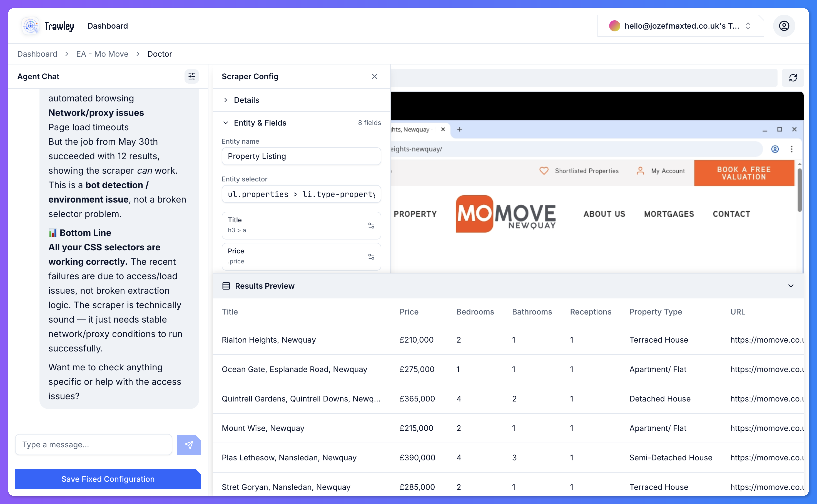Click the bar chart emoji by Bottom Line

52,233
